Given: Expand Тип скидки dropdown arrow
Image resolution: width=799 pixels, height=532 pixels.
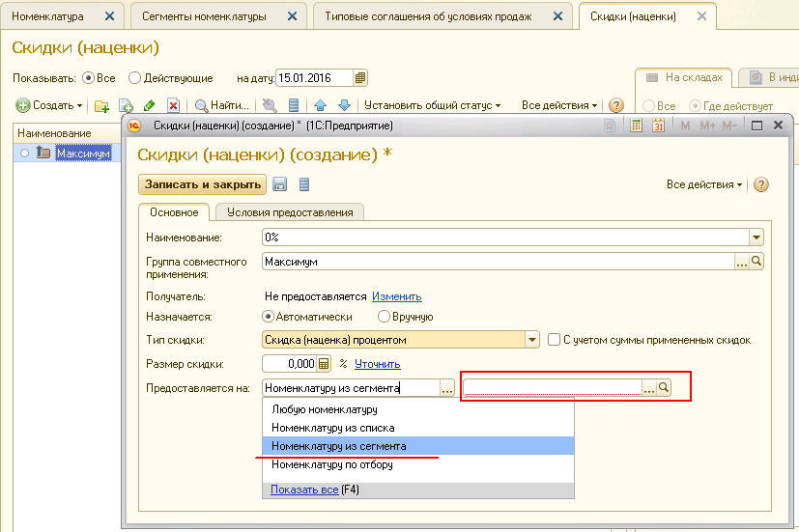Looking at the screenshot, I should click(x=532, y=340).
